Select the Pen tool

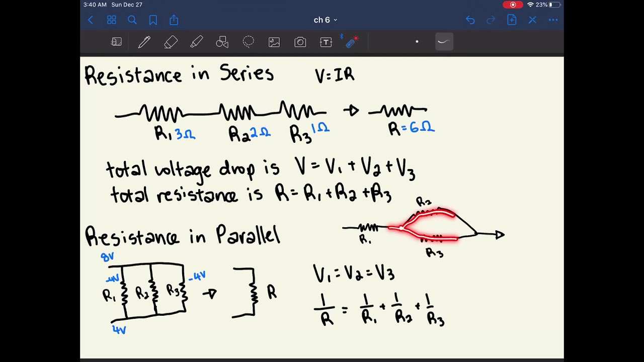(144, 42)
